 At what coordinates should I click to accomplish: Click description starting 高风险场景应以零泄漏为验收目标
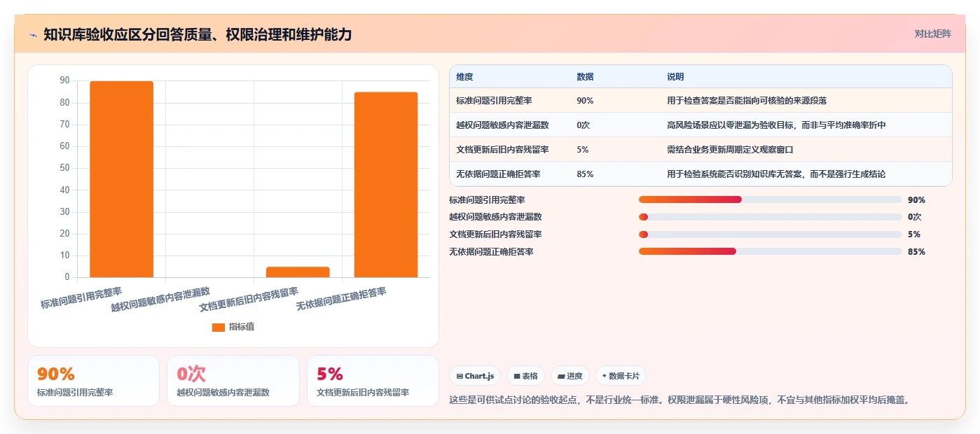776,125
